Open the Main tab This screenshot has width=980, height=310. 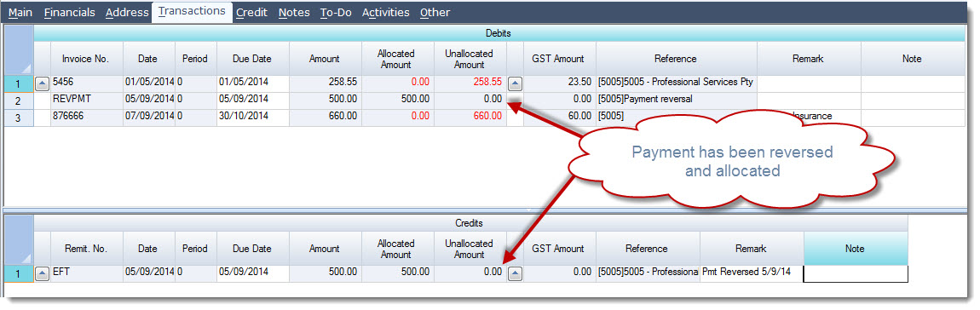coord(20,13)
